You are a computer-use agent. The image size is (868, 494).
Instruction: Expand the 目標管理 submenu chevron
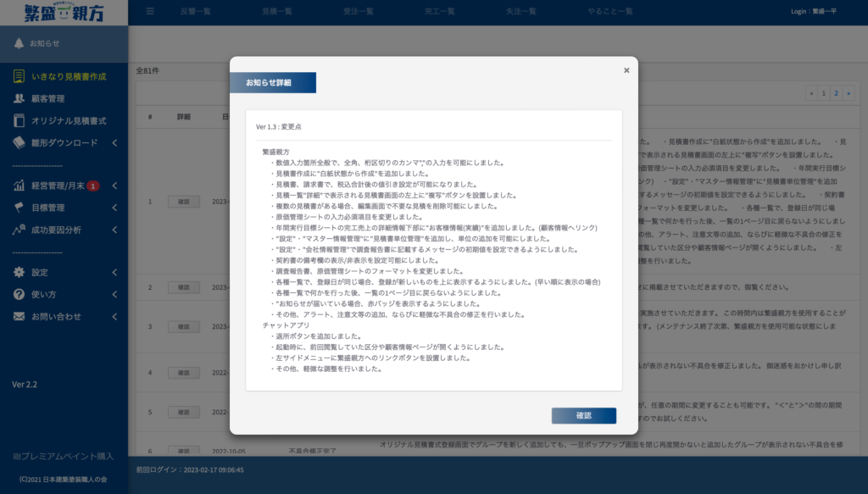pos(114,208)
